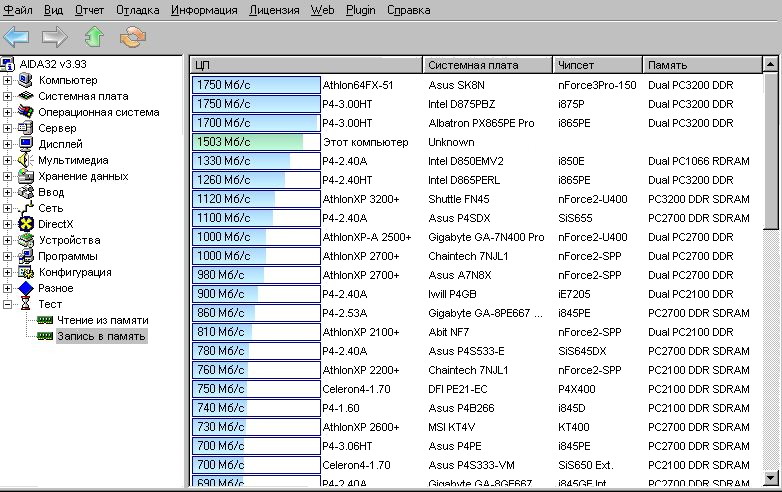This screenshot has width=782, height=492.
Task: Open the Справка menu
Action: click(408, 10)
